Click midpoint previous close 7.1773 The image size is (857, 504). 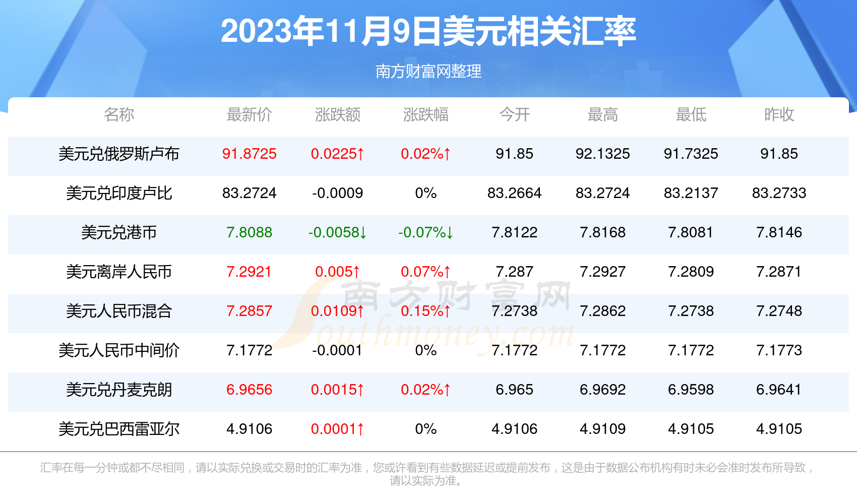click(x=779, y=350)
